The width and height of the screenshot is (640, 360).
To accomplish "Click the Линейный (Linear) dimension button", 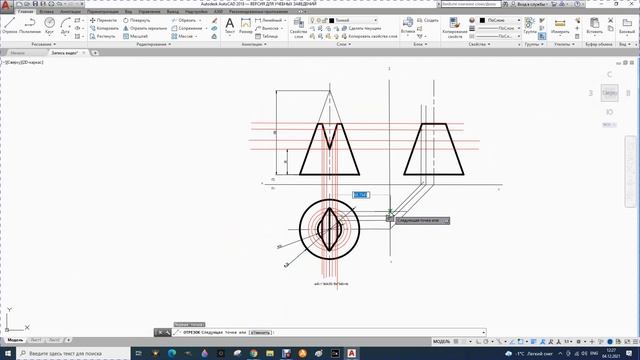I will 271,20.
